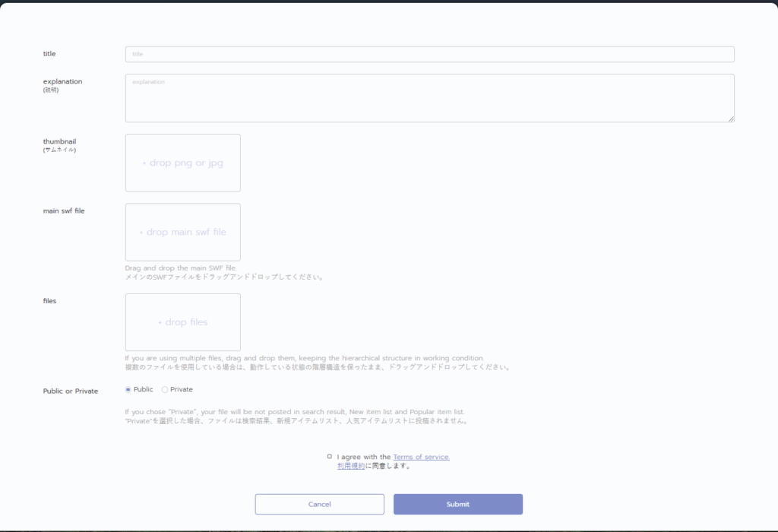The height and width of the screenshot is (532, 778).
Task: Click the 'main swf file' label
Action: [64, 211]
